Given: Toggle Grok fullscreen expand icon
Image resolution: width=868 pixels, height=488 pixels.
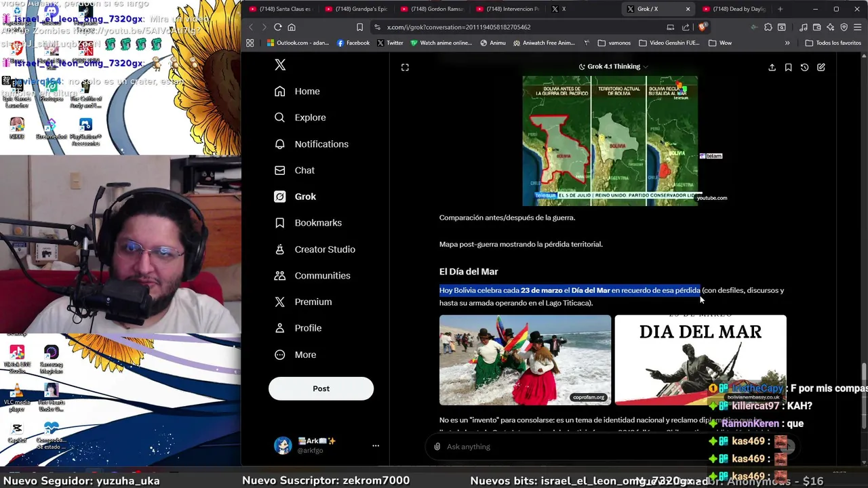Looking at the screenshot, I should [x=405, y=67].
